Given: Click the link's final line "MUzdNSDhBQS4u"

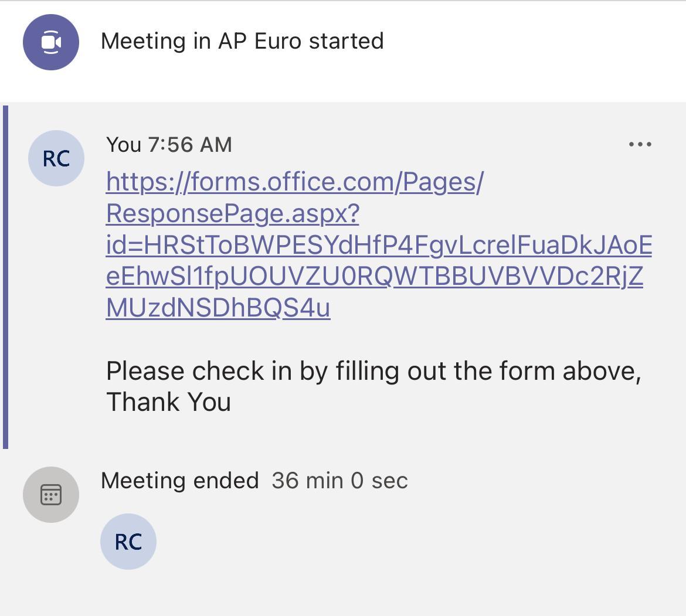Looking at the screenshot, I should tap(218, 308).
